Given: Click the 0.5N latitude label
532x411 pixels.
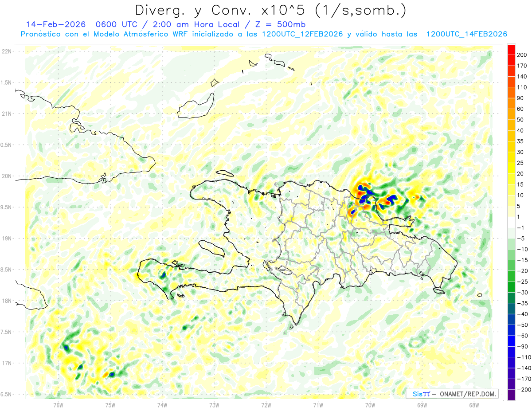Looking at the screenshot, I should [x=7, y=145].
